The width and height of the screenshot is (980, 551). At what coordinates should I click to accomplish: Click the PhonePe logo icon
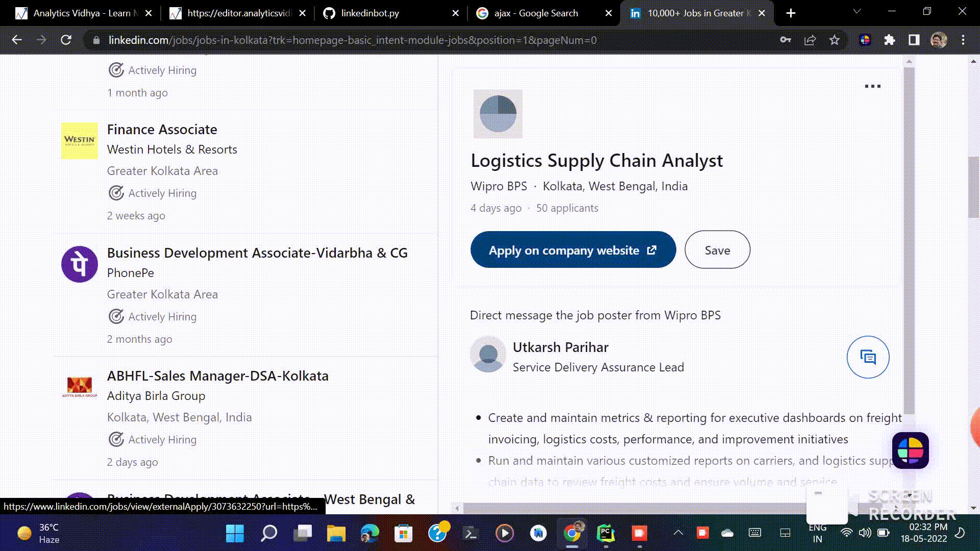click(80, 264)
